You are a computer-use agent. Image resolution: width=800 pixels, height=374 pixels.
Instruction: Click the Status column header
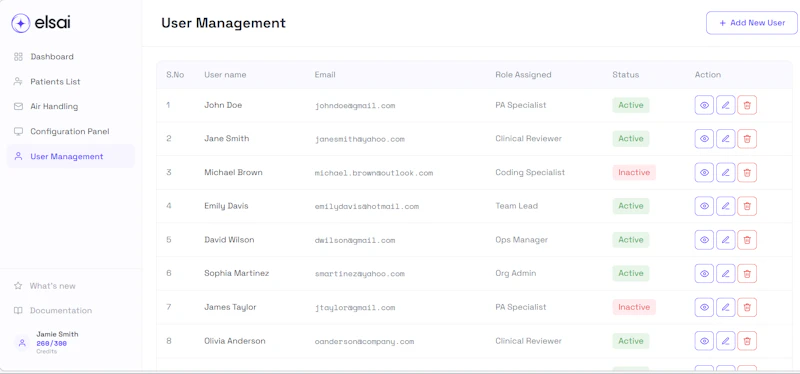point(626,74)
